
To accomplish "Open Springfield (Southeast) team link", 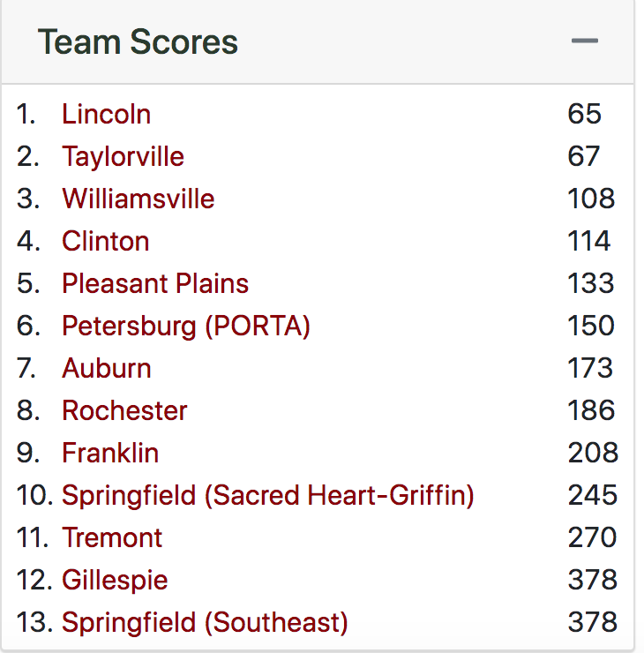I will point(205,623).
